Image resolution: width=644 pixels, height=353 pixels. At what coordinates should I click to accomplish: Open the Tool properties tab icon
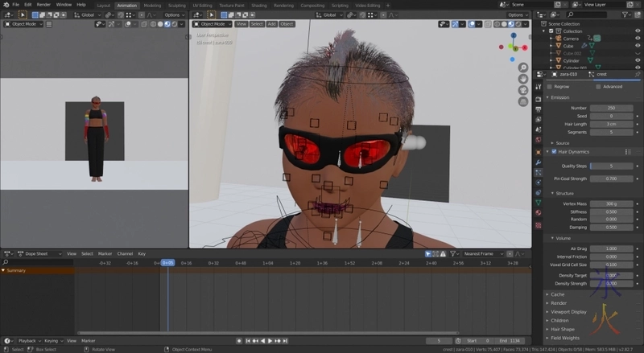538,86
